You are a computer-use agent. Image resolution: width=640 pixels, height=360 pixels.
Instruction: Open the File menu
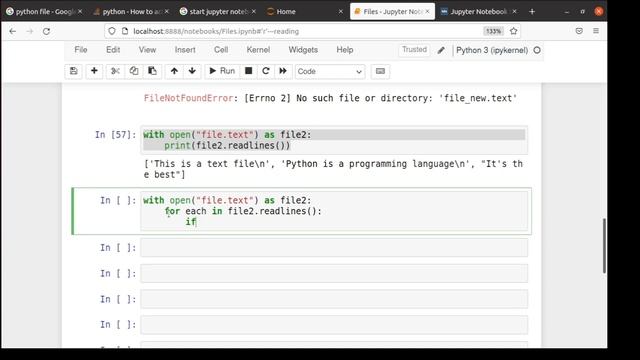point(81,50)
